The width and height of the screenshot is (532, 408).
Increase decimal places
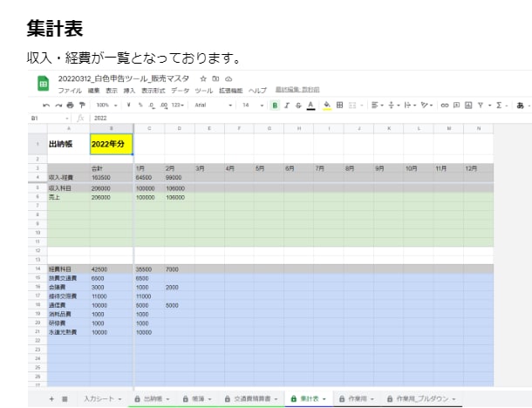pyautogui.click(x=164, y=105)
